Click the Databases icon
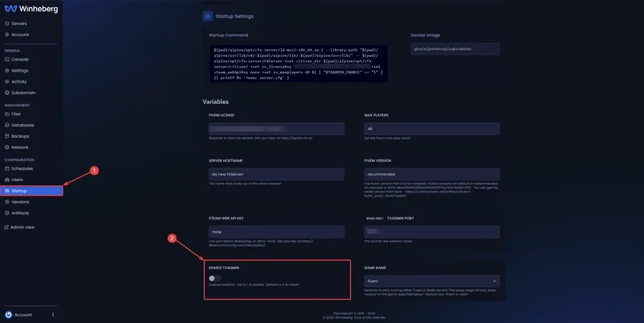The height and width of the screenshot is (323, 644). tap(7, 125)
